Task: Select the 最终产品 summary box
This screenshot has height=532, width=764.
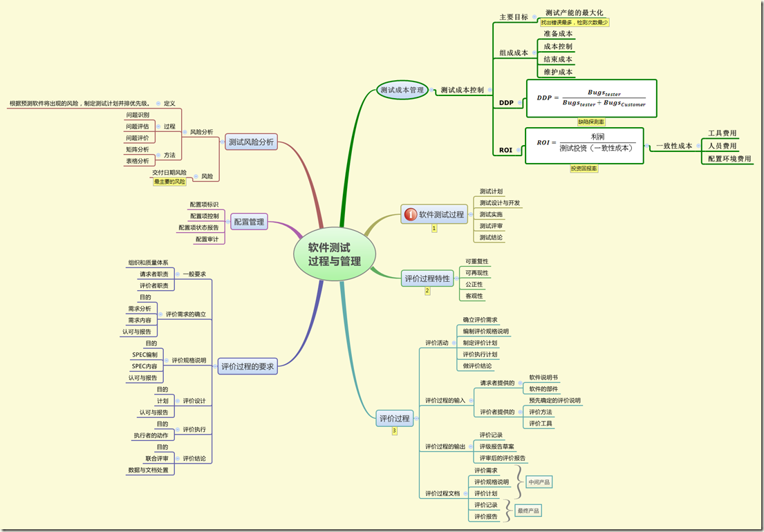Action: 528,511
